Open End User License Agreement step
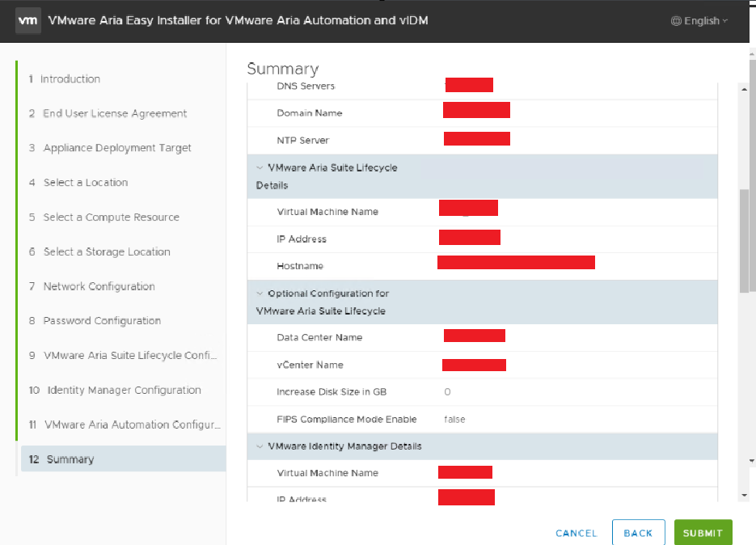Image resolution: width=756 pixels, height=545 pixels. (x=108, y=113)
